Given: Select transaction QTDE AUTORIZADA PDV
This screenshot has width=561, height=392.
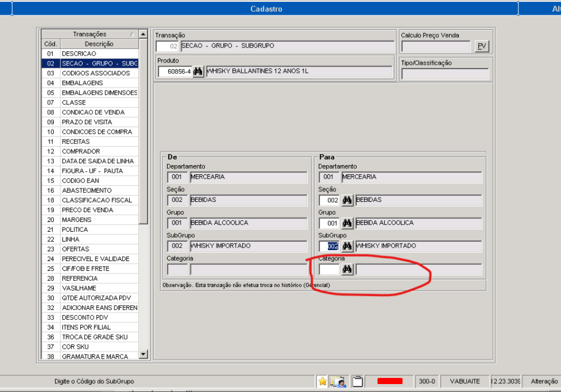Looking at the screenshot, I should point(90,298).
